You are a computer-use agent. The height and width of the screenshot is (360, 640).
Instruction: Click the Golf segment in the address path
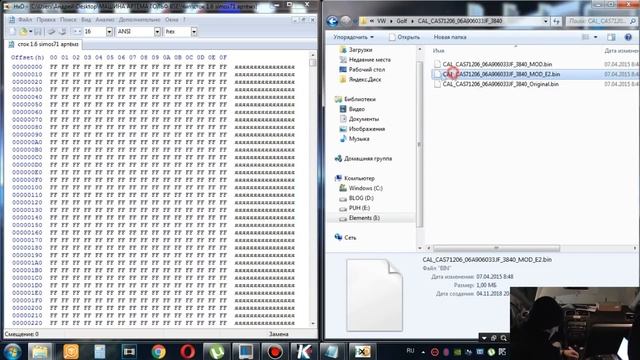coord(402,21)
